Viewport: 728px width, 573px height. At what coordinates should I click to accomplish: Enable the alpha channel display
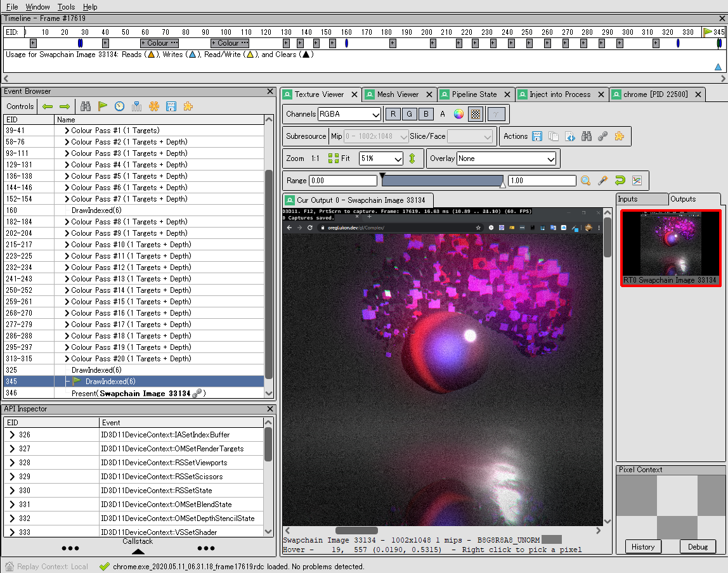click(441, 113)
